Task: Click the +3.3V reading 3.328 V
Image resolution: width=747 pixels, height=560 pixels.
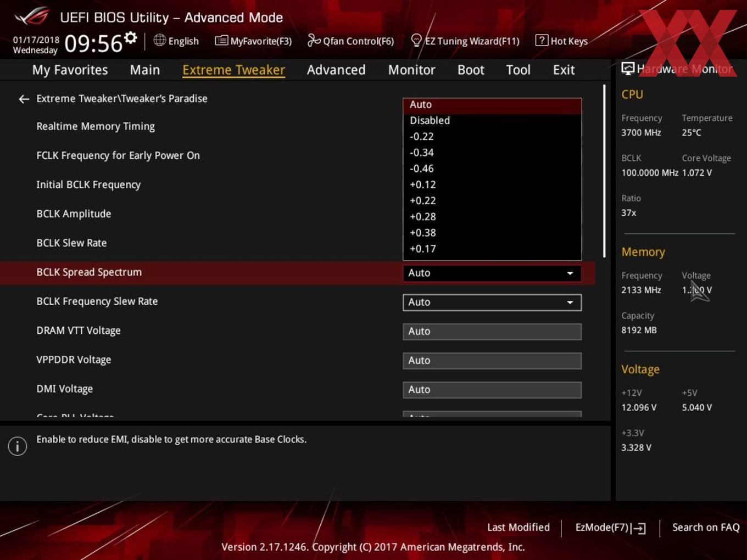Action: (636, 448)
